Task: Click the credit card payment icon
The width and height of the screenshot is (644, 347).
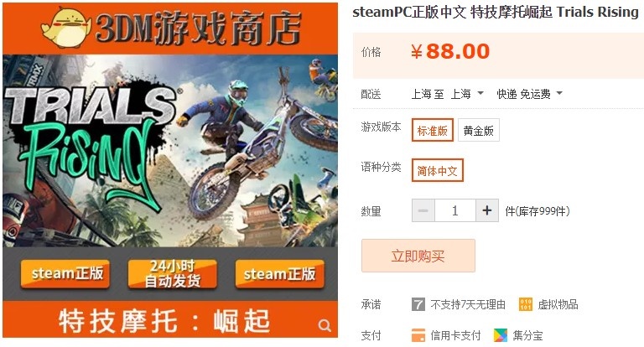Action: tap(418, 335)
